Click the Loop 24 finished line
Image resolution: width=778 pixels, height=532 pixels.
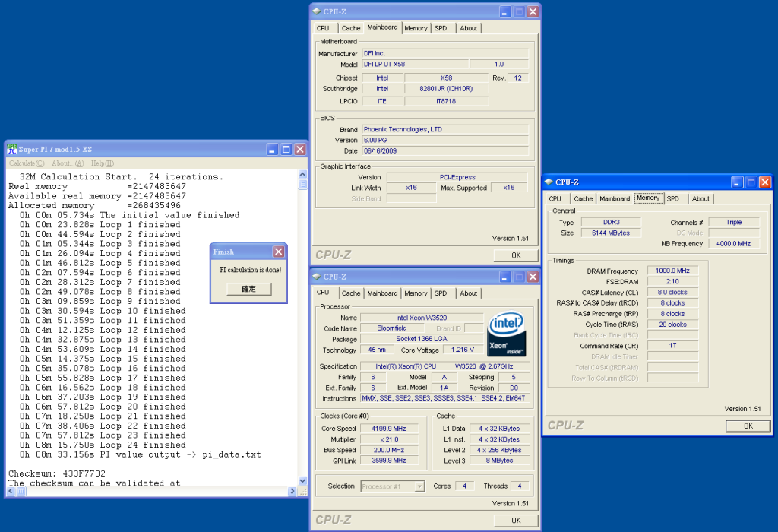point(103,445)
